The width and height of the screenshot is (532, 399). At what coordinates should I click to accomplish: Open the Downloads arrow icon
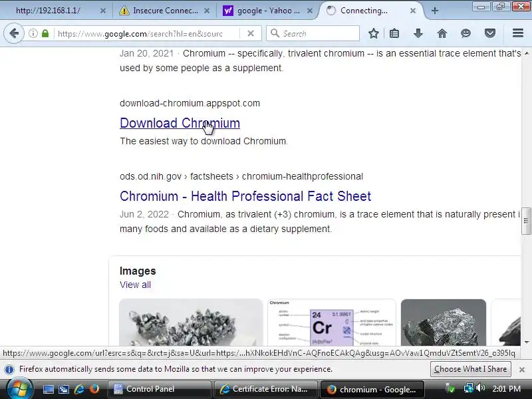pos(418,33)
